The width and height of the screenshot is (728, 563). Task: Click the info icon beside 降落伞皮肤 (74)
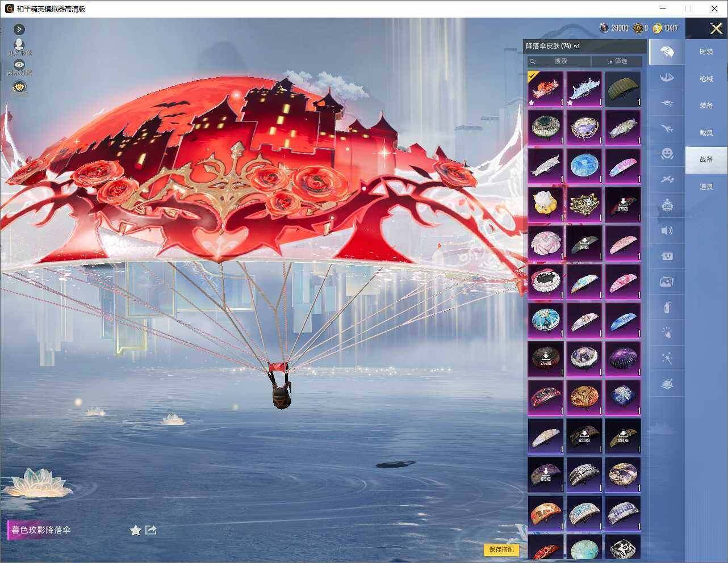[577, 46]
